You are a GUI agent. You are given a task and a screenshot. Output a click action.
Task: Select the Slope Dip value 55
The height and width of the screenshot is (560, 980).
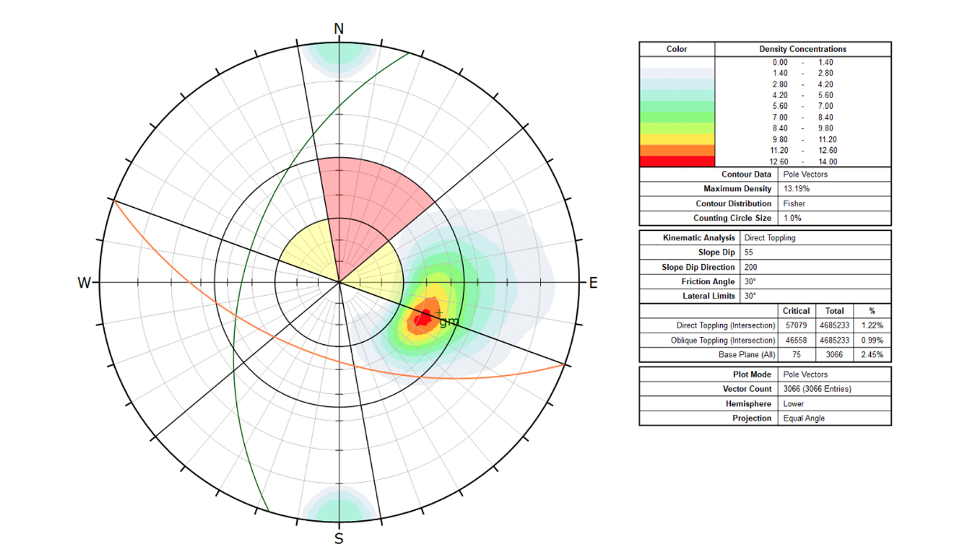click(x=749, y=253)
